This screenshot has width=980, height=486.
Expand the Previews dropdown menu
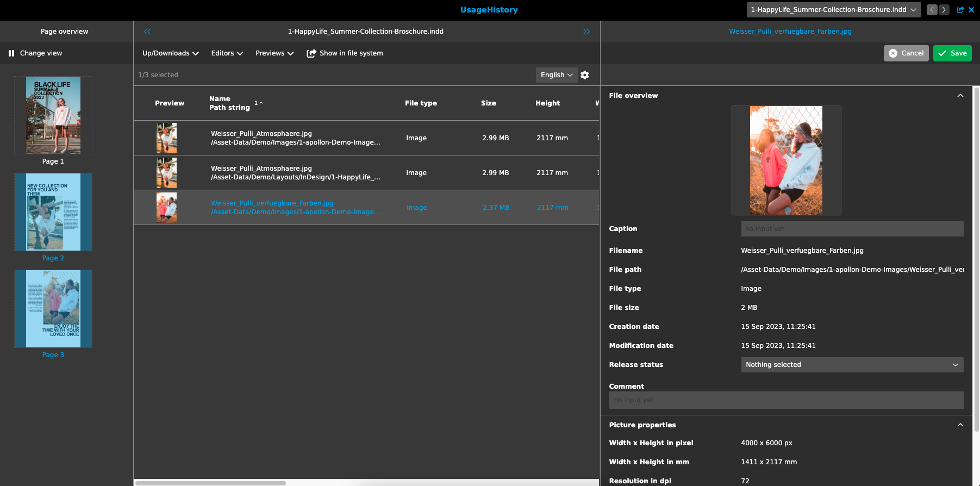pyautogui.click(x=274, y=53)
